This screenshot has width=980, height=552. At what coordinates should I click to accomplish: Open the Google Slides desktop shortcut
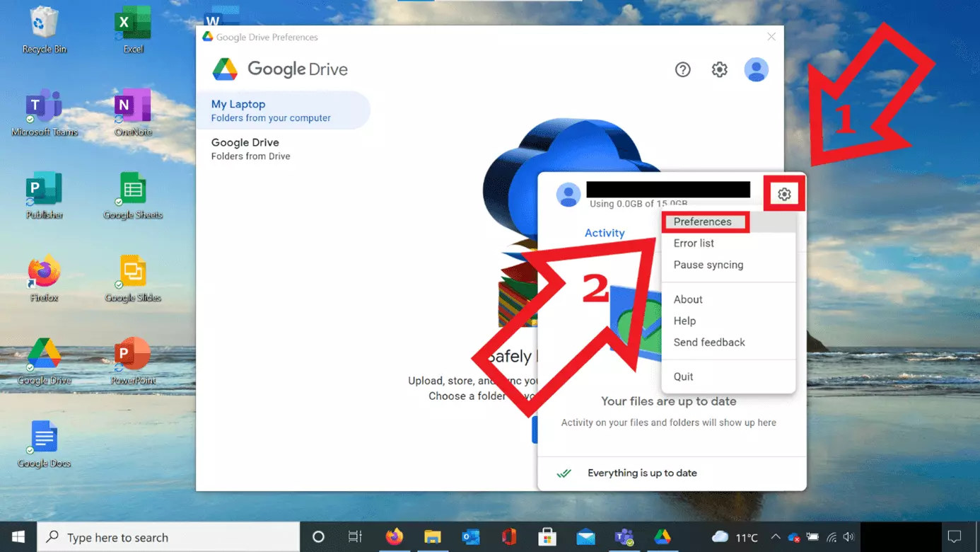(x=133, y=279)
